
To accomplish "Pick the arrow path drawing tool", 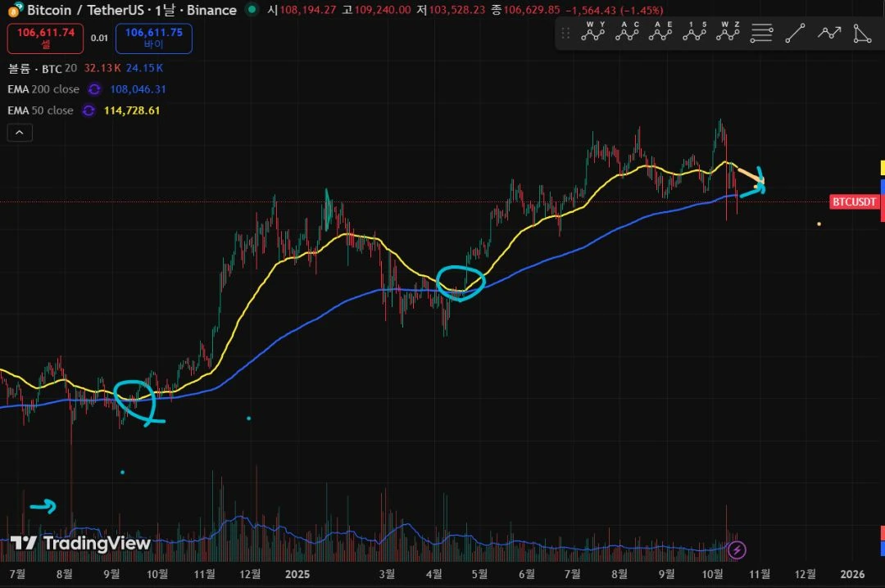I will pos(829,34).
